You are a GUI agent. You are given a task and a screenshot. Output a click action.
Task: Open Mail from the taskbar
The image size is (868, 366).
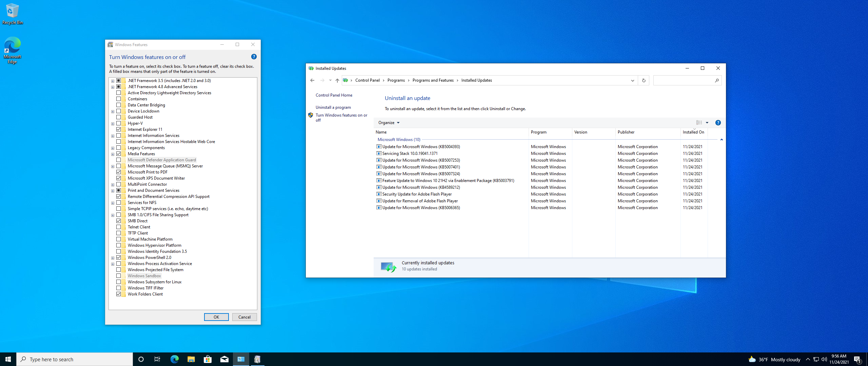pyautogui.click(x=224, y=359)
